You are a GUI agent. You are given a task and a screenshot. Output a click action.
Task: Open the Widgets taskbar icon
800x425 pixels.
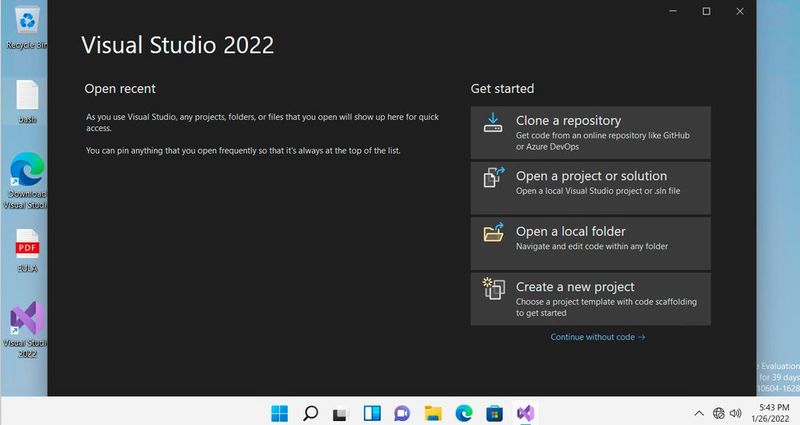372,413
